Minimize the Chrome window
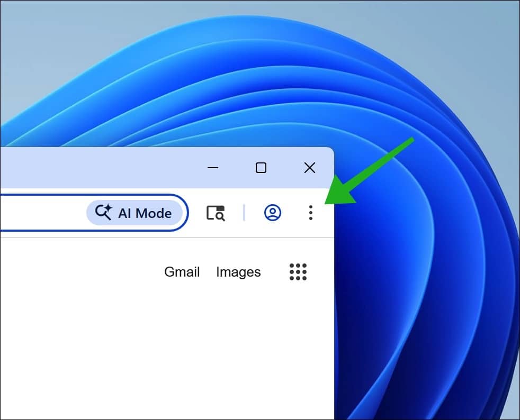 pos(213,167)
